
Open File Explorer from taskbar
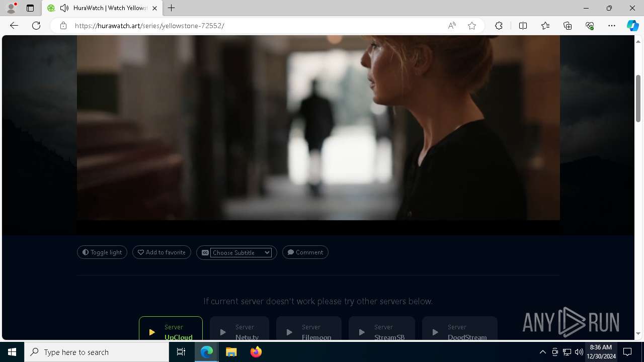[x=231, y=352]
